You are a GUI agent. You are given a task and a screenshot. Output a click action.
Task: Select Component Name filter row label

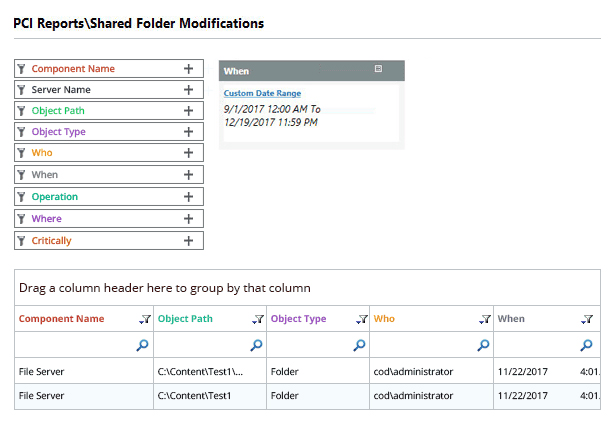[x=73, y=69]
